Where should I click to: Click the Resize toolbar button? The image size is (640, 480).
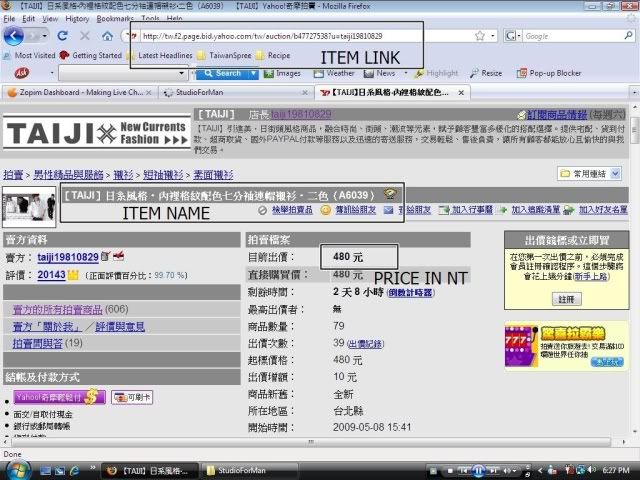pos(486,73)
